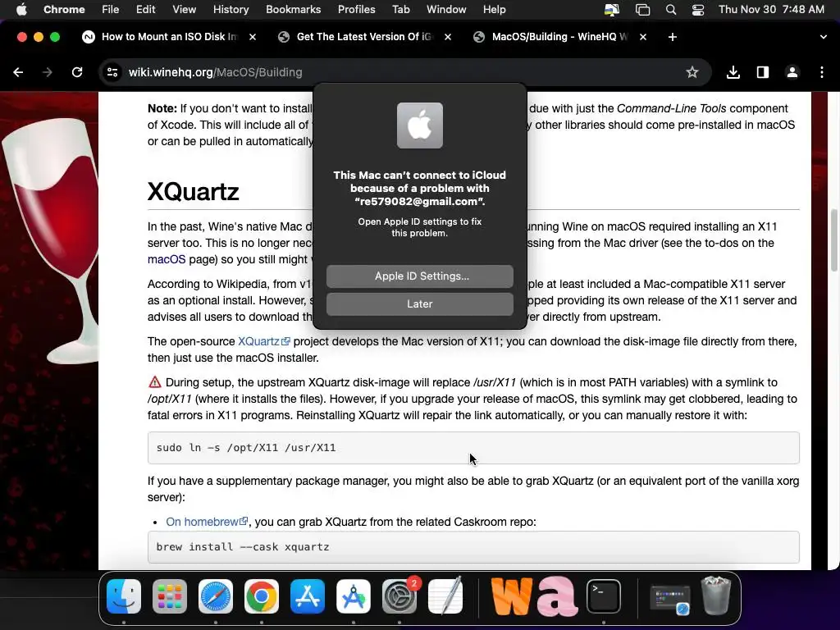The height and width of the screenshot is (630, 840).
Task: Open the Bookmarks menu
Action: [x=293, y=9]
